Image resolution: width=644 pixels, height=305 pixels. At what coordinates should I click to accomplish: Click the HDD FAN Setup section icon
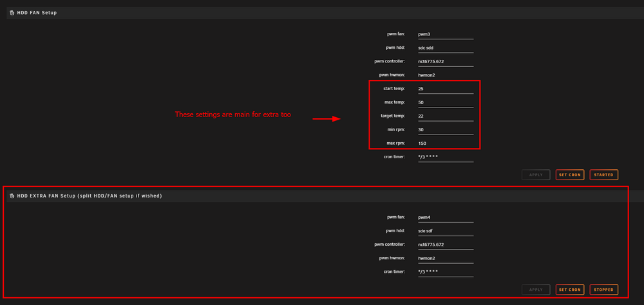12,13
